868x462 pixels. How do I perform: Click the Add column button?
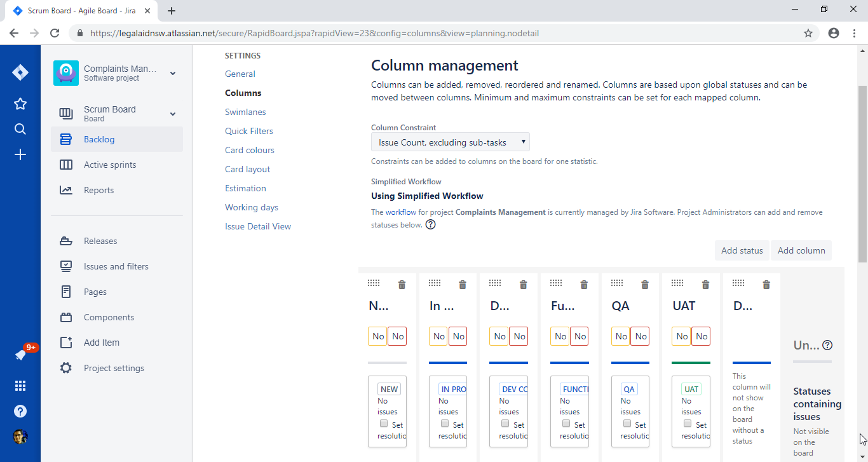click(x=801, y=250)
